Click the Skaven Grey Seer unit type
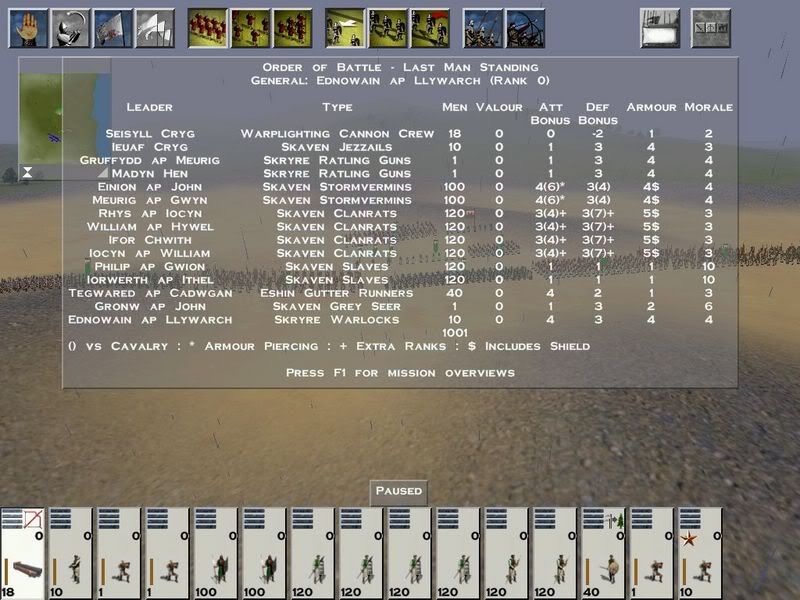 337,306
